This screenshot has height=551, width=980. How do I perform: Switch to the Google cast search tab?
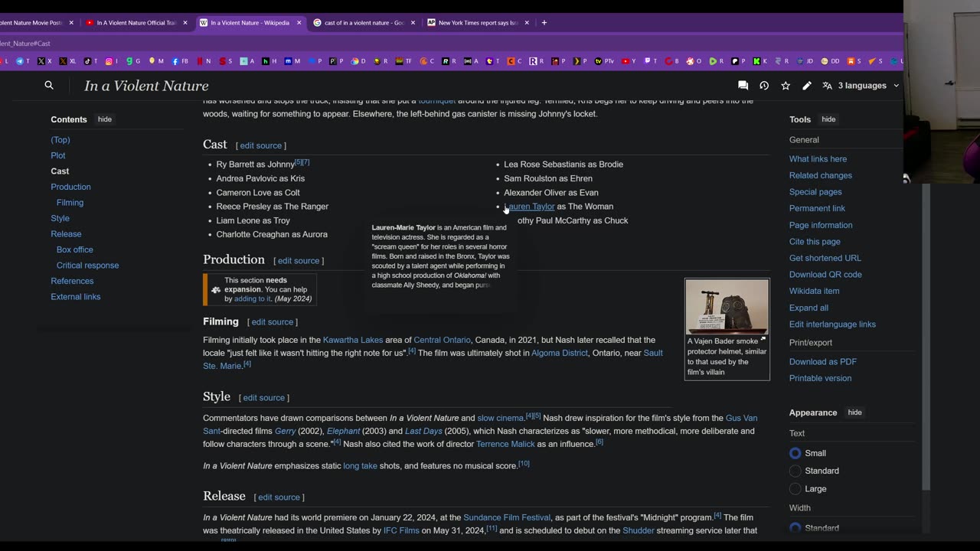pos(364,23)
